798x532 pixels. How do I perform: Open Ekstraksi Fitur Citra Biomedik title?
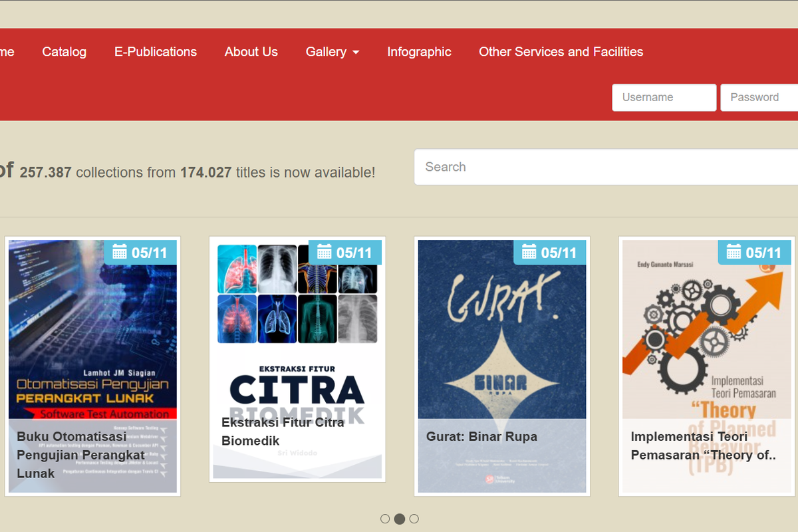pos(283,432)
